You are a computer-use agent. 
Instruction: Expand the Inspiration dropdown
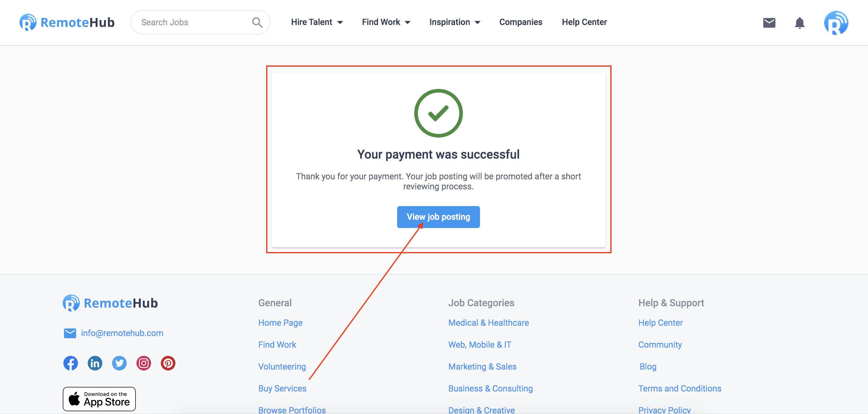(x=454, y=22)
